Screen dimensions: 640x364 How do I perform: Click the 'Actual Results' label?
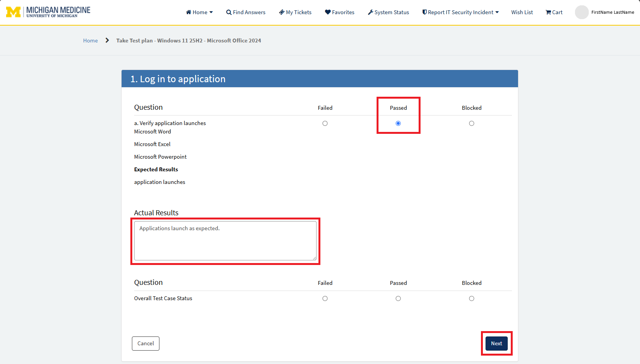click(156, 213)
